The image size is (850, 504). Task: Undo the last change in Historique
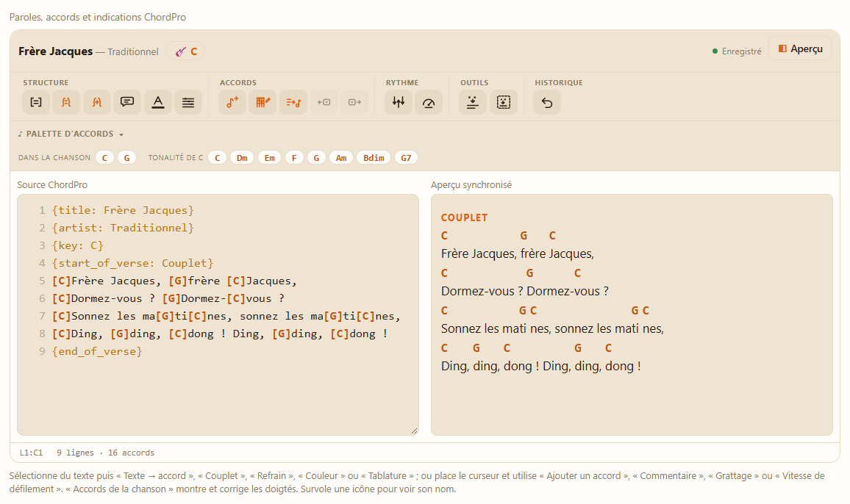[547, 102]
